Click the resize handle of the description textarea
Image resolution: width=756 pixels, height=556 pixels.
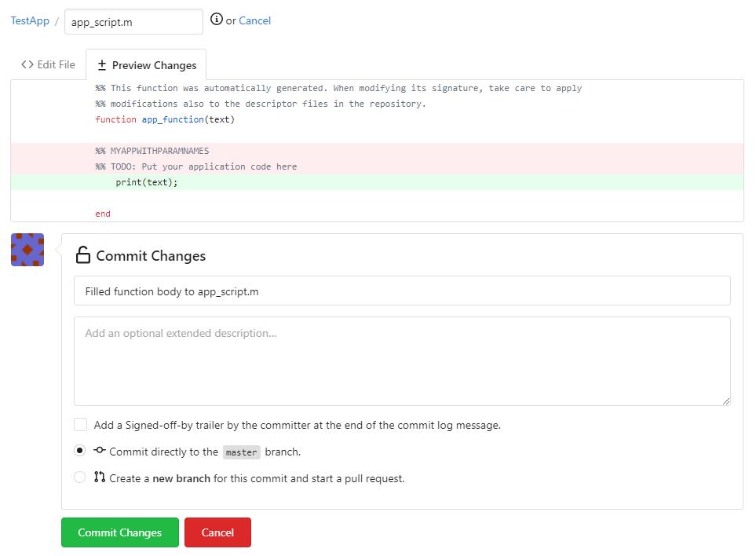(725, 401)
